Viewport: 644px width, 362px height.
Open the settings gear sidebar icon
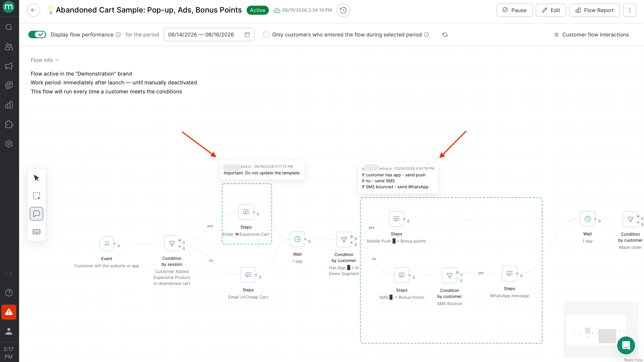9,144
